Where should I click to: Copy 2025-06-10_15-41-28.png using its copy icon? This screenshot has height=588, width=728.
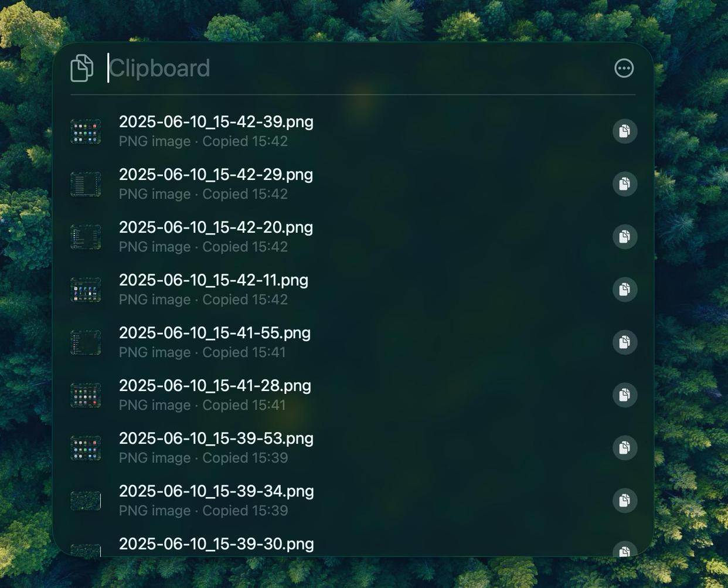pos(625,395)
